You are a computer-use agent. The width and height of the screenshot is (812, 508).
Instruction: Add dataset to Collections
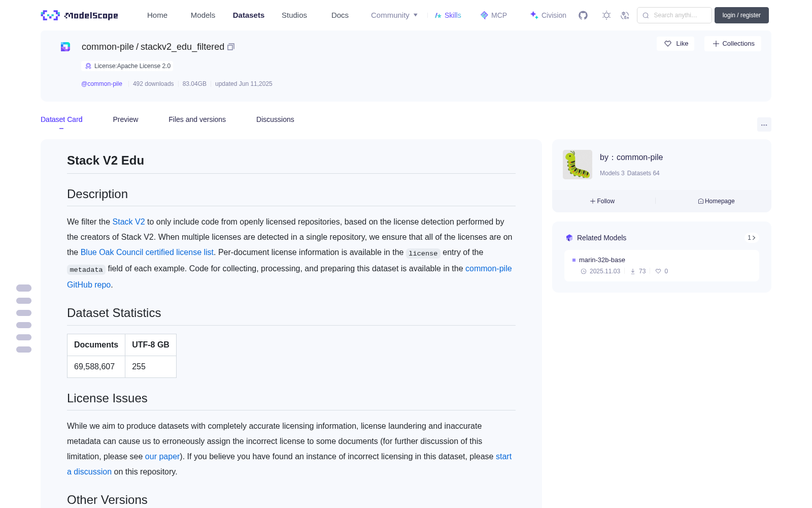[733, 44]
